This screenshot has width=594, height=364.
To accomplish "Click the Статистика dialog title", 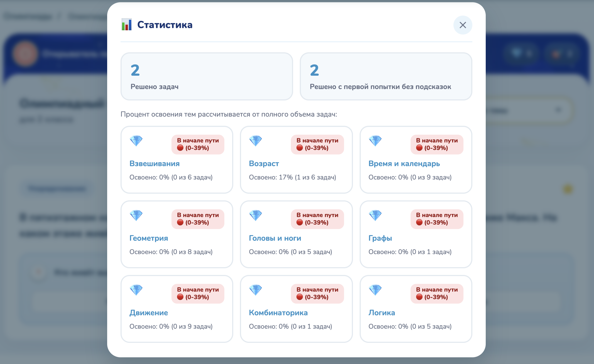I will [165, 25].
